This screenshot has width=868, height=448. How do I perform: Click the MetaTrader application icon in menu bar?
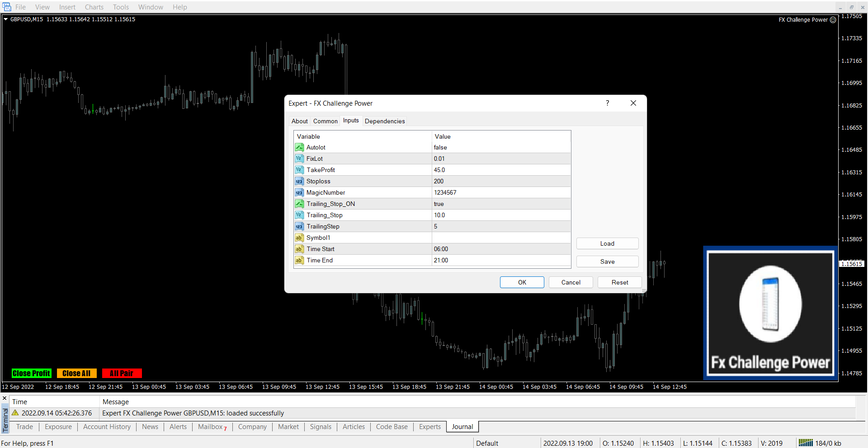pos(7,7)
